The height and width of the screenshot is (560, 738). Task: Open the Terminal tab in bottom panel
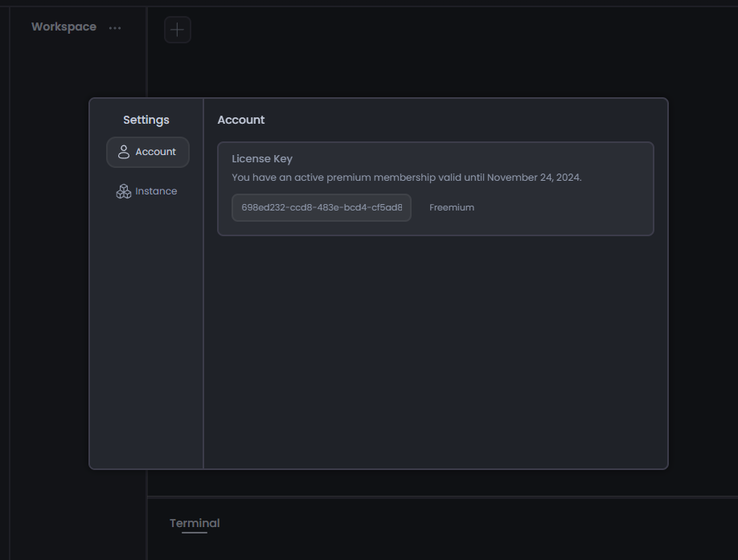[195, 523]
